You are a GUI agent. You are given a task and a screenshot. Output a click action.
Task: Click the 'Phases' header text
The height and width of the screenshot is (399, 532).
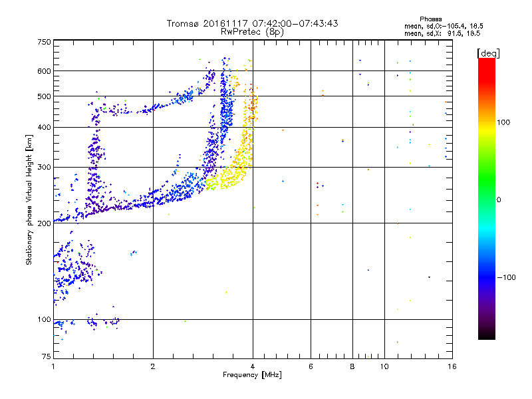[x=430, y=19]
